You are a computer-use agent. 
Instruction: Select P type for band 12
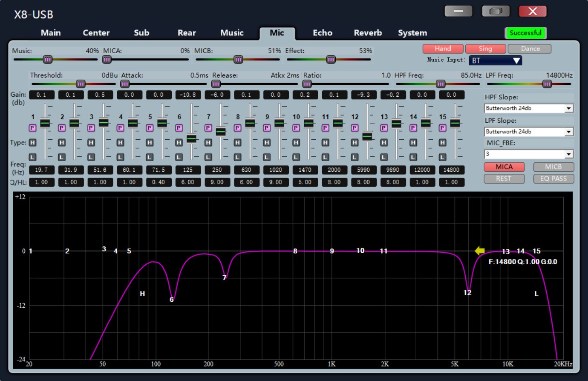click(355, 128)
